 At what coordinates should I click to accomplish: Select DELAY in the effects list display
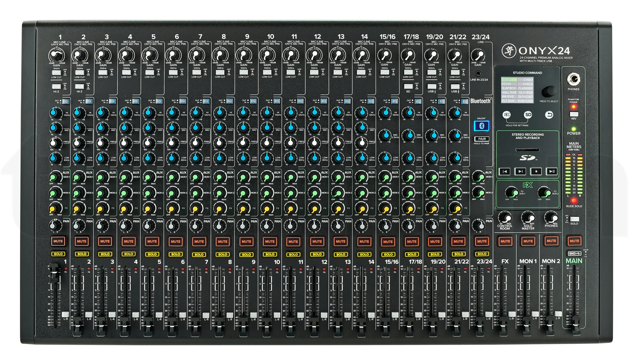(x=509, y=80)
